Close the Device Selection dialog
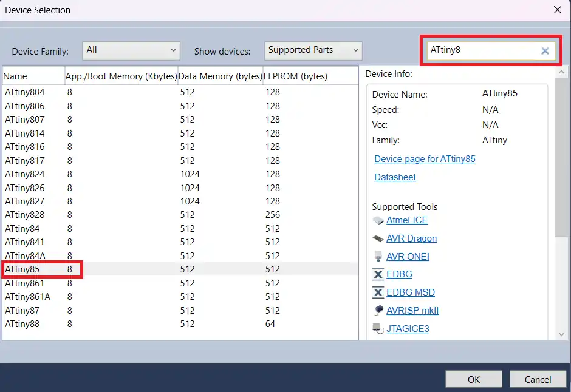Image resolution: width=571 pixels, height=392 pixels. coord(557,10)
